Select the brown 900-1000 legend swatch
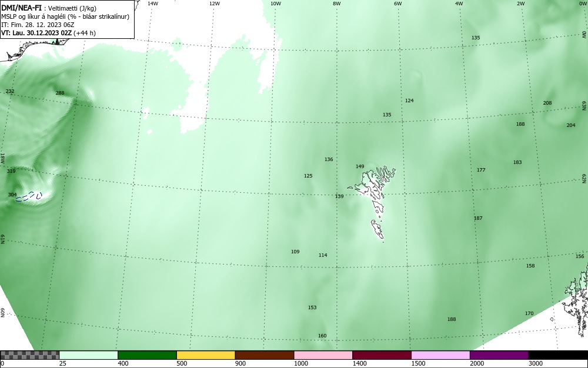588x368 pixels. point(265,355)
